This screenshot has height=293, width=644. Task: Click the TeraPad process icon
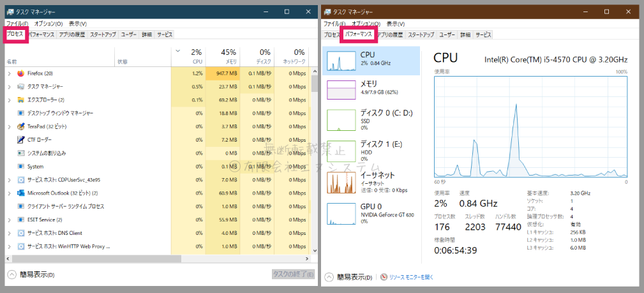21,126
